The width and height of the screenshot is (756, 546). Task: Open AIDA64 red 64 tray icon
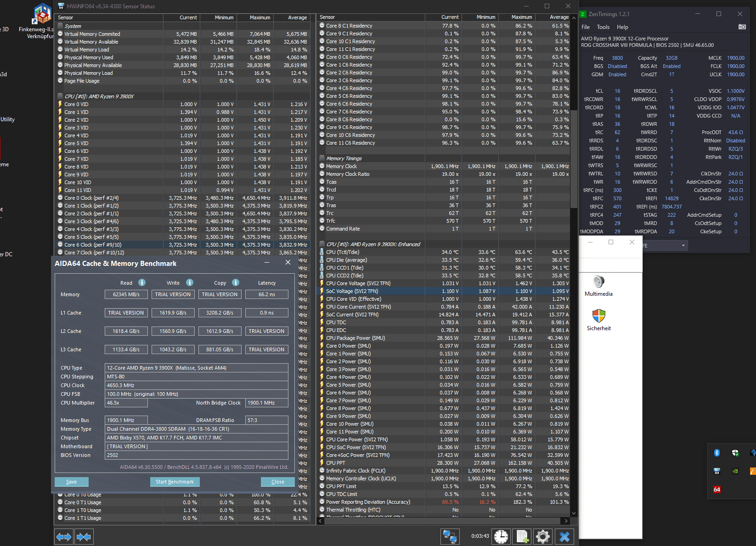(x=717, y=490)
